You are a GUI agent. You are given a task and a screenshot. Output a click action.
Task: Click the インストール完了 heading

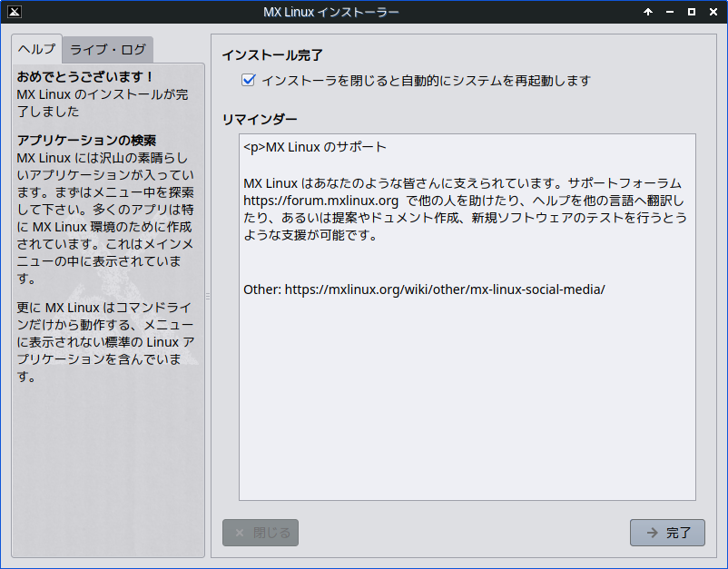(x=272, y=55)
